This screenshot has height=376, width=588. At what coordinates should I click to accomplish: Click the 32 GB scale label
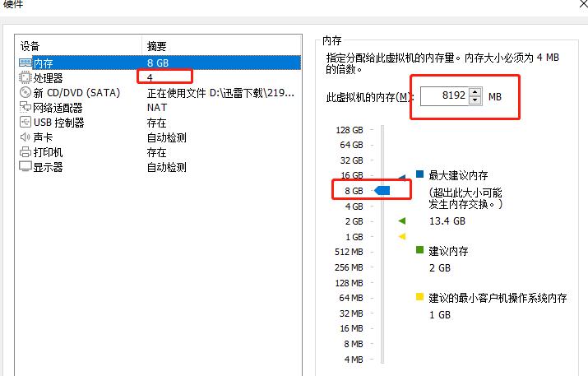tap(351, 160)
